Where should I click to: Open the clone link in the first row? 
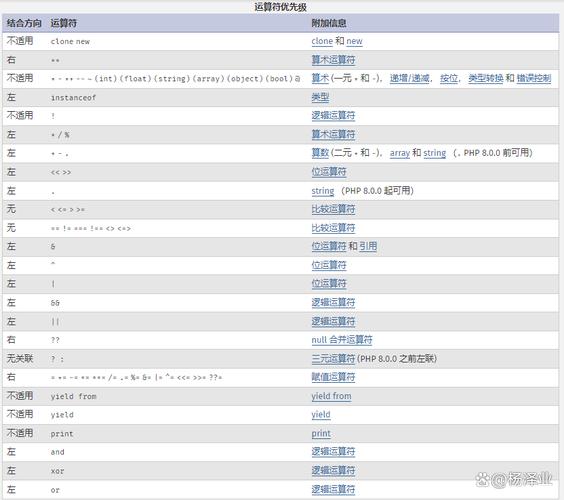click(x=322, y=41)
